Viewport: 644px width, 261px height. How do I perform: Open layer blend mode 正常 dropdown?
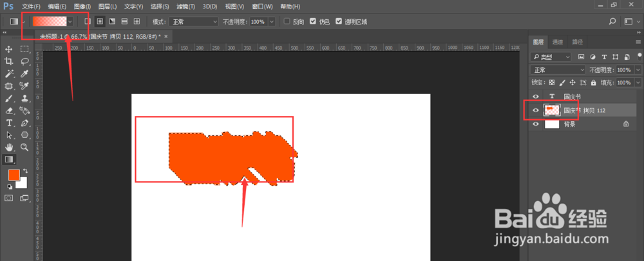558,70
